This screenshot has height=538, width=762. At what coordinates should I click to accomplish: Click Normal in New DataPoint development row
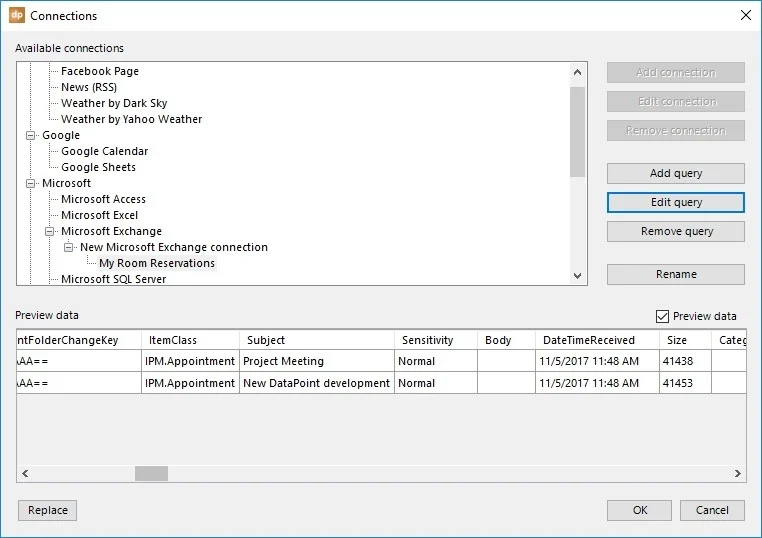pos(436,383)
